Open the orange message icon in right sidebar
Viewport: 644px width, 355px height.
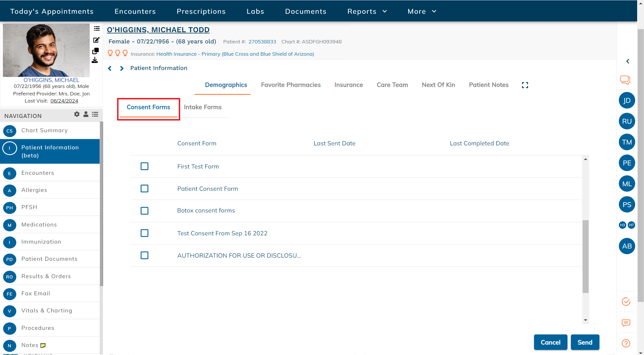[x=626, y=323]
